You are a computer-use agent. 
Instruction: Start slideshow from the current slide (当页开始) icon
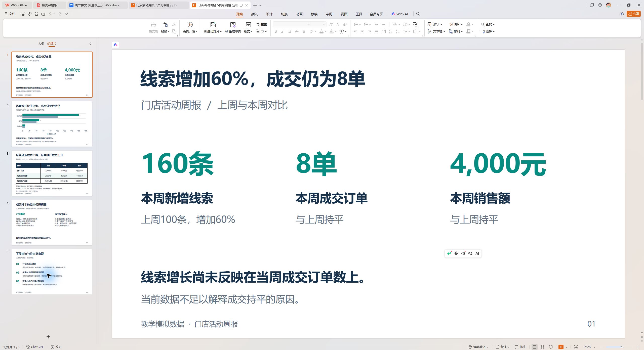190,24
